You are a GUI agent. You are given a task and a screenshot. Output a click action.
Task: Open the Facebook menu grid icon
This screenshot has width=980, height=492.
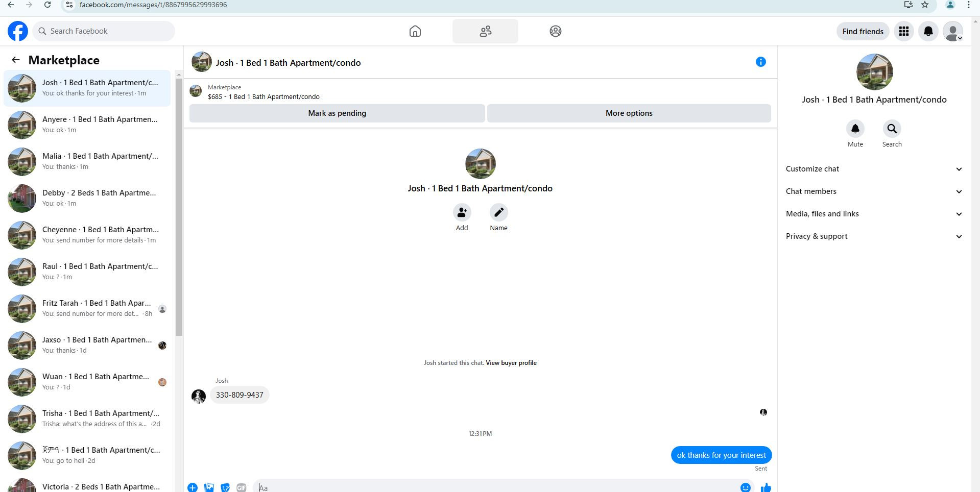coord(904,31)
